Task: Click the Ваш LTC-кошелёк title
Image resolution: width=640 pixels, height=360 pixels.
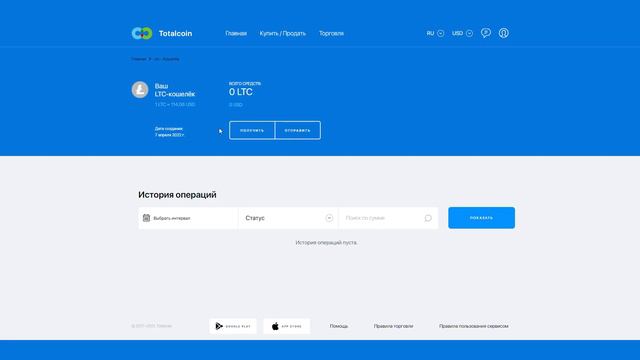Action: click(175, 90)
